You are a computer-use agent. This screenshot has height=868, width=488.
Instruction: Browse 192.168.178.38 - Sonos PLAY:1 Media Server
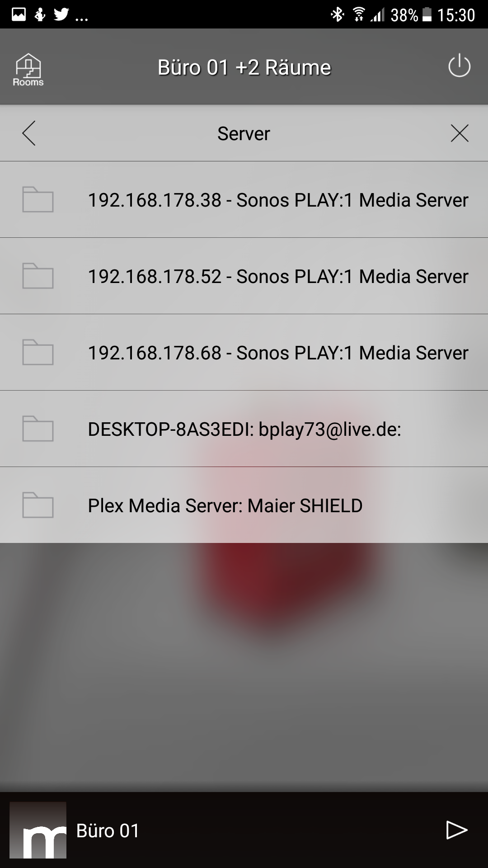(x=278, y=200)
